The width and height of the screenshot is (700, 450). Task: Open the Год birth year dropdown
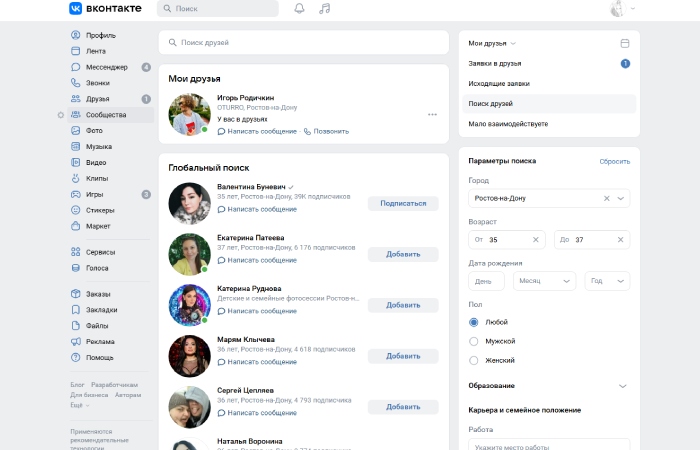coord(607,281)
